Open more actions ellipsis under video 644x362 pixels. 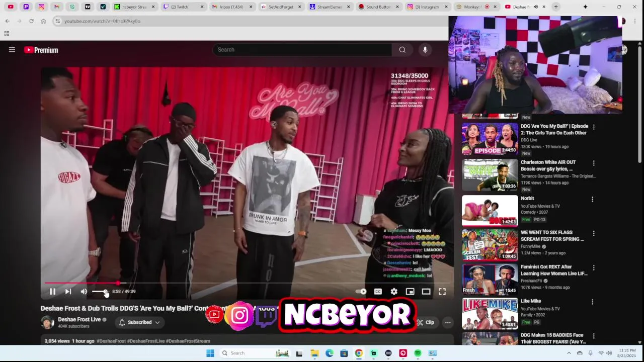click(448, 322)
